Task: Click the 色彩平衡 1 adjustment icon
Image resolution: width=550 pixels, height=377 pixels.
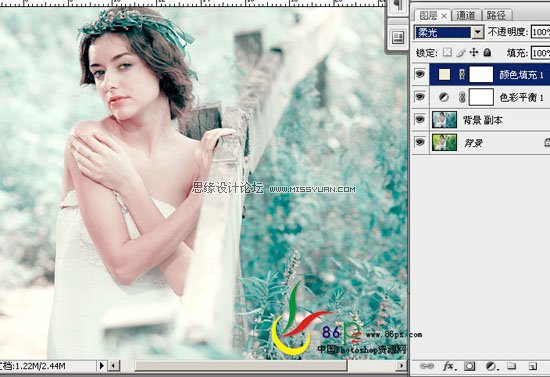Action: (x=444, y=97)
